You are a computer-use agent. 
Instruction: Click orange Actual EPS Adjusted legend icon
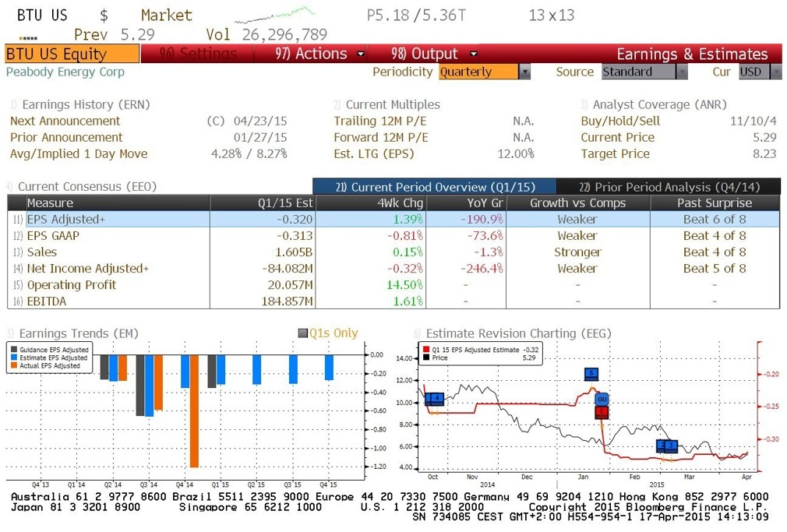(15, 365)
